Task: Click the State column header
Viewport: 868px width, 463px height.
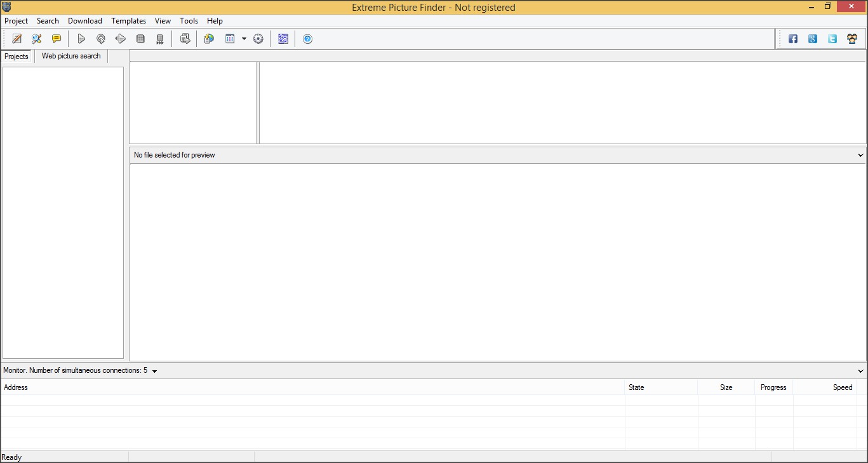Action: click(661, 387)
